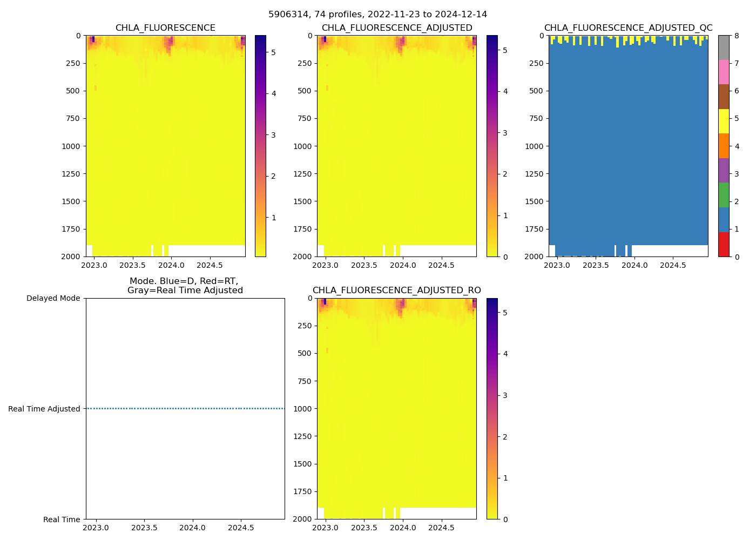The image size is (756, 540).
Task: Click the green segment of the QC colorbar
Action: click(724, 195)
